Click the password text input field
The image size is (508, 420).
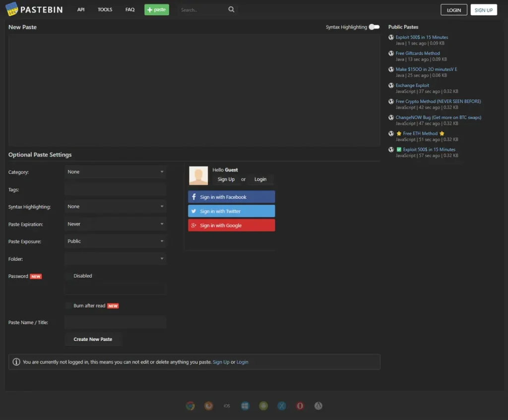point(115,289)
